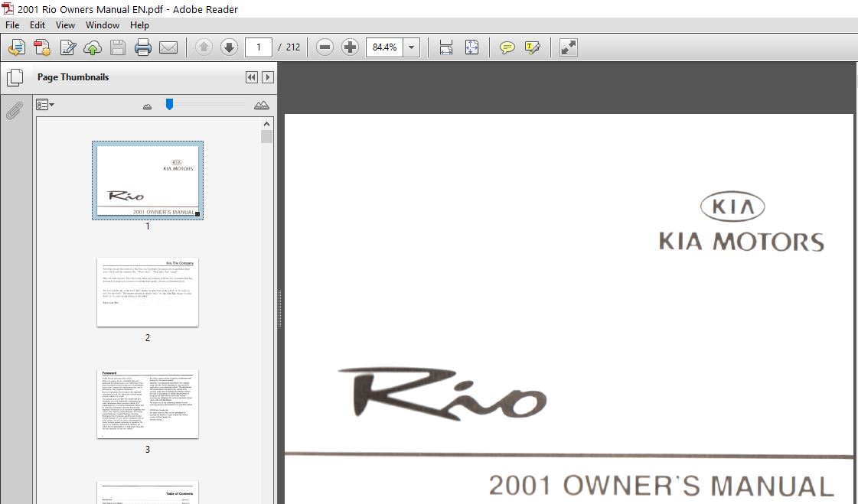858x504 pixels.
Task: Open the zoom level dropdown arrow
Action: pyautogui.click(x=412, y=47)
